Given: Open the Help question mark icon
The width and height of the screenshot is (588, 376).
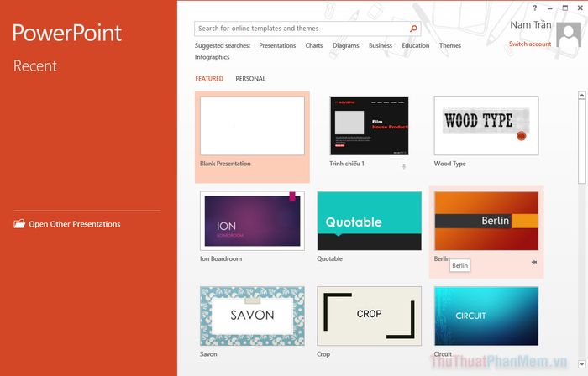Looking at the screenshot, I should (535, 8).
